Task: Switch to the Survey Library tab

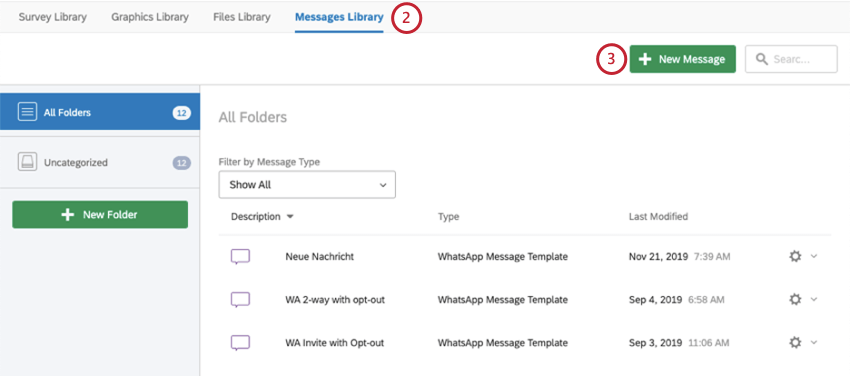Action: click(53, 17)
